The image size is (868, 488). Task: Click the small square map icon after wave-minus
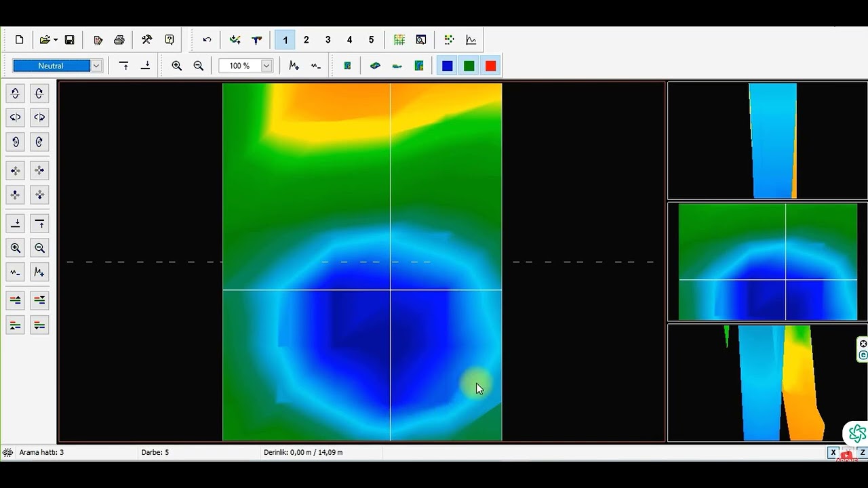pyautogui.click(x=347, y=66)
